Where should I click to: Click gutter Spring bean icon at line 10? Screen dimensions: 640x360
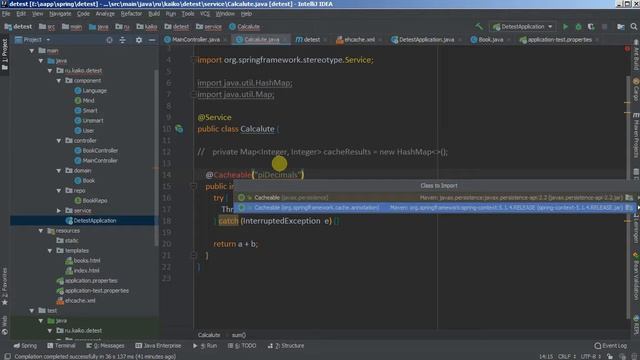click(x=179, y=129)
